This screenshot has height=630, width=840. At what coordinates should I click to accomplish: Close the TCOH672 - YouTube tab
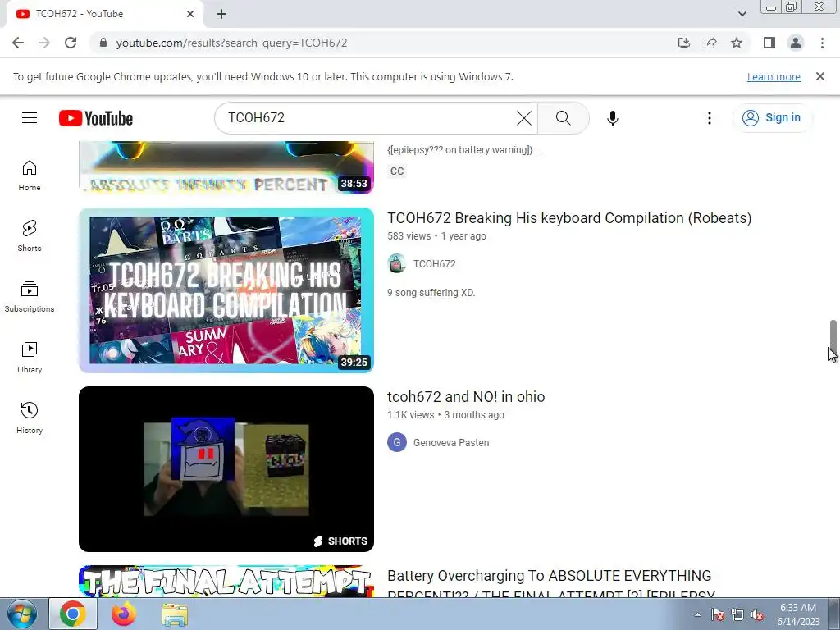tap(190, 14)
